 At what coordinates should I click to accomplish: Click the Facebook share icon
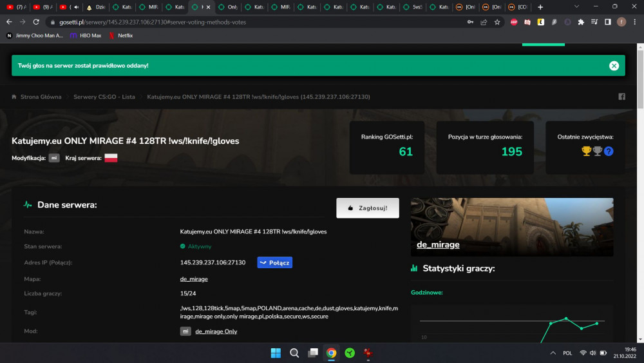[x=622, y=97]
